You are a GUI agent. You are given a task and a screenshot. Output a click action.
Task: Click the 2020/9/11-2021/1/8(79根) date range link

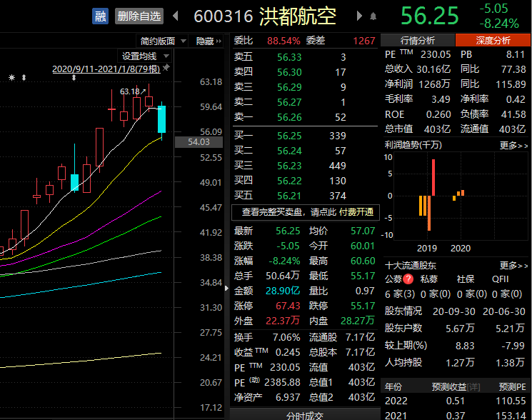click(x=106, y=69)
